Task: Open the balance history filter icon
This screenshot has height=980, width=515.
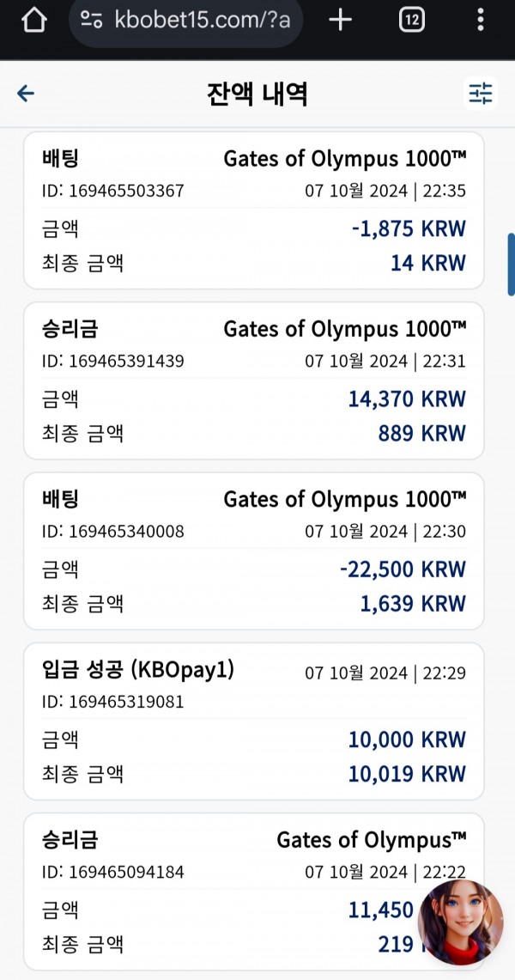Action: [480, 94]
